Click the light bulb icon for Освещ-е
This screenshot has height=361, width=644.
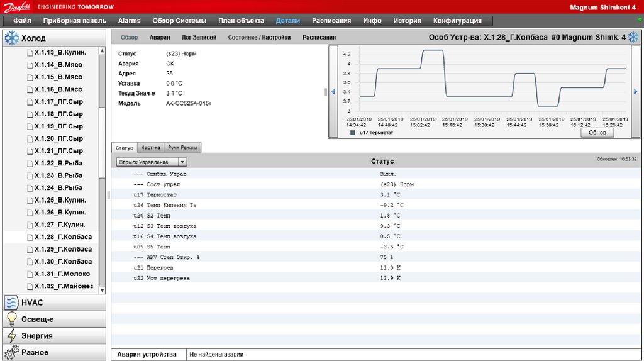click(11, 319)
